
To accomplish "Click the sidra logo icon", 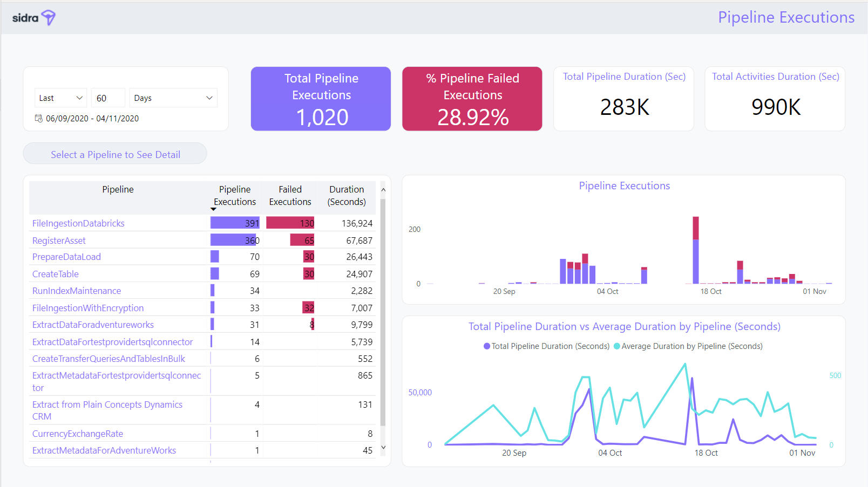I will (x=48, y=17).
